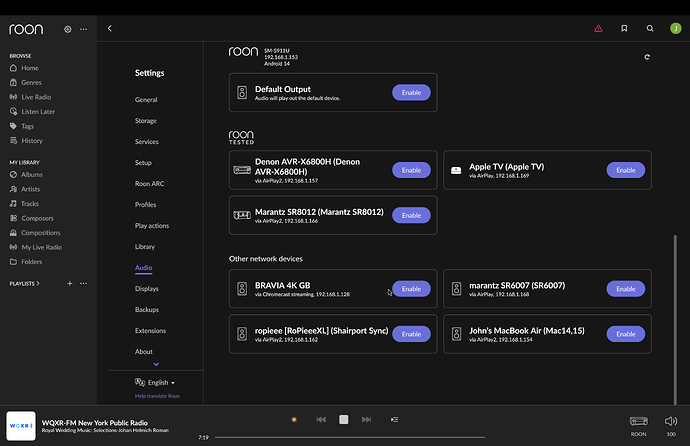This screenshot has height=446, width=690.
Task: Open the green J profile avatar
Action: click(675, 29)
